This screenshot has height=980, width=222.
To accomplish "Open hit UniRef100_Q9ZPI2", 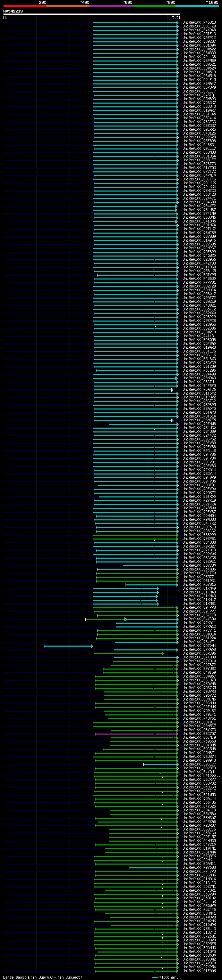I will coord(199,38).
